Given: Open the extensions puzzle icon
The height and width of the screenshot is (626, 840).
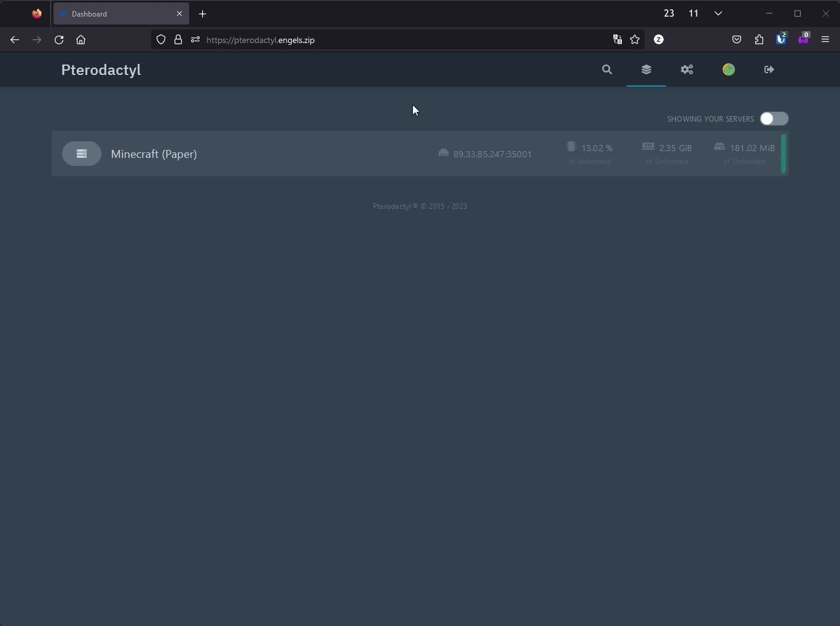Looking at the screenshot, I should pos(759,40).
